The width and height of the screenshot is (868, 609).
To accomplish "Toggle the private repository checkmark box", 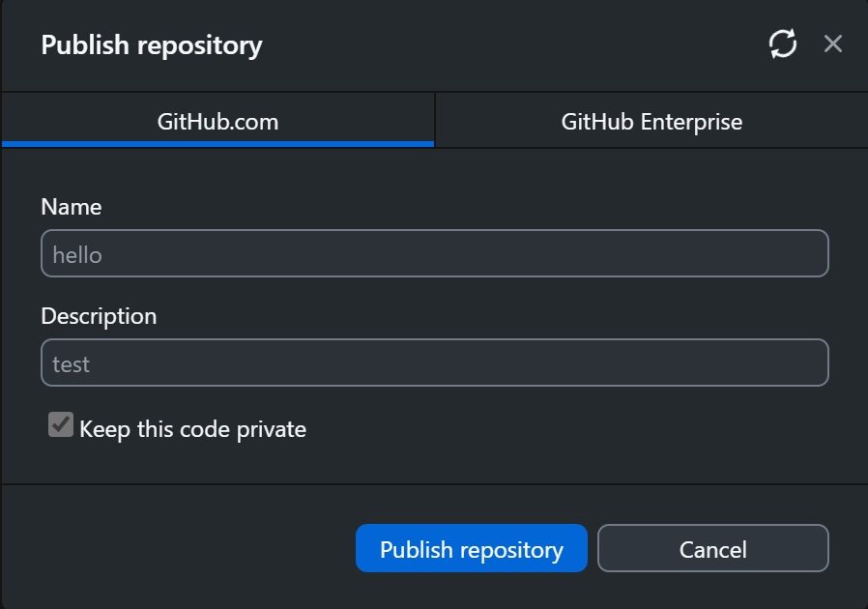I will click(x=61, y=424).
